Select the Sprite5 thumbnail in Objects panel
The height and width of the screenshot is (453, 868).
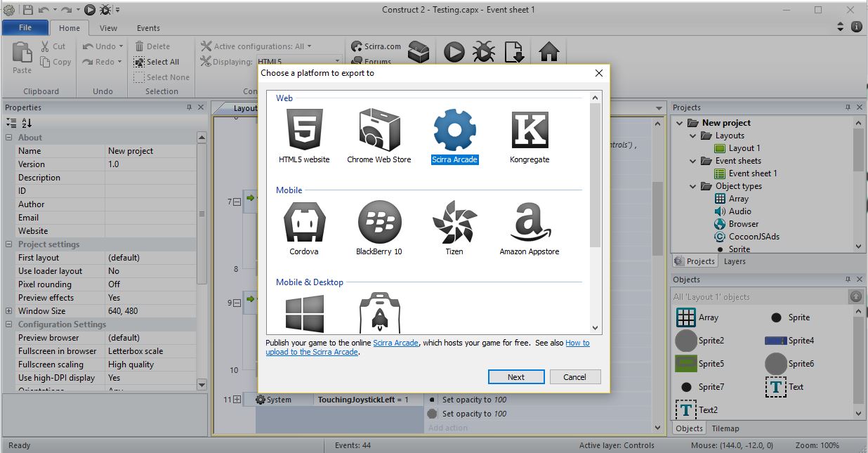(x=685, y=363)
